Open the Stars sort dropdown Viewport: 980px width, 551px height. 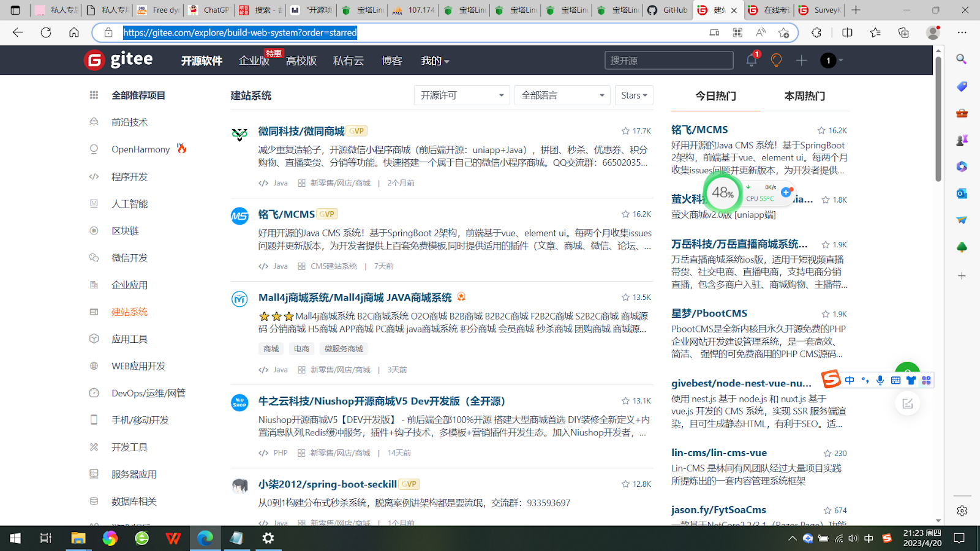coord(634,95)
